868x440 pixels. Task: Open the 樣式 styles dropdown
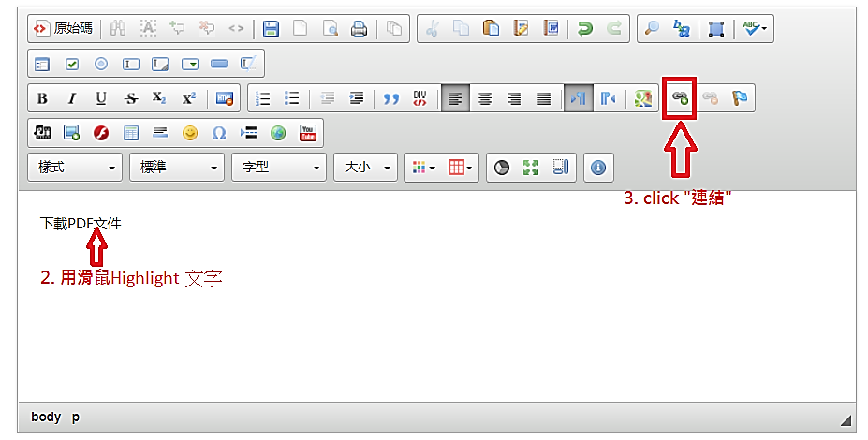click(77, 168)
